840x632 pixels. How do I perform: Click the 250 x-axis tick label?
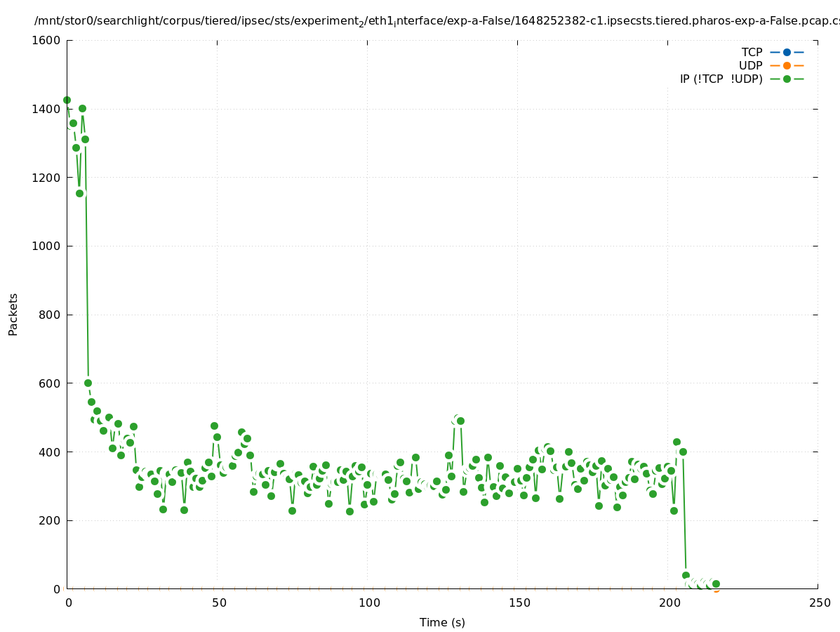pyautogui.click(x=819, y=603)
